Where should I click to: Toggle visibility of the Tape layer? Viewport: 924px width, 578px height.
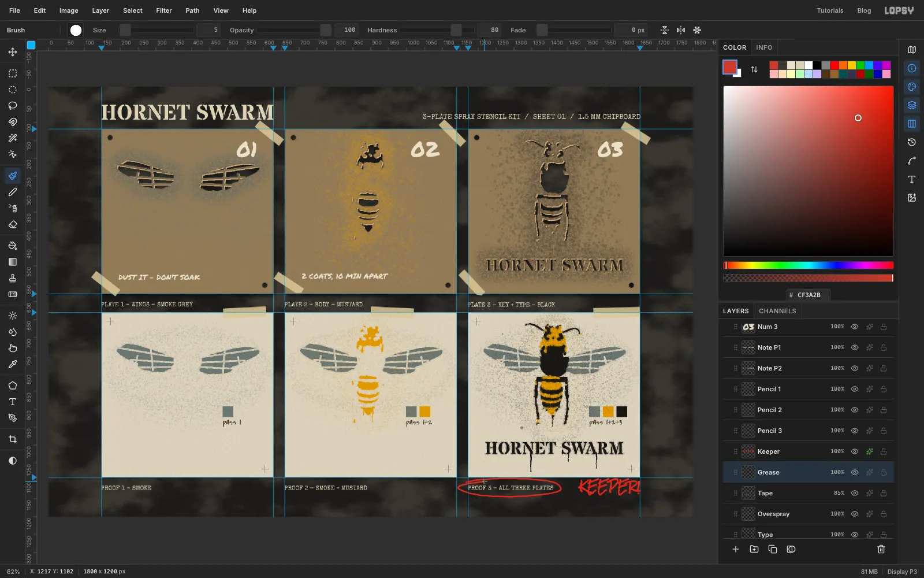coord(855,493)
